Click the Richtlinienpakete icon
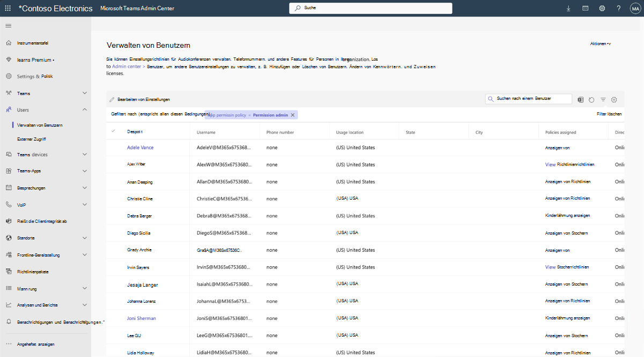This screenshot has width=644, height=357. tap(8, 272)
